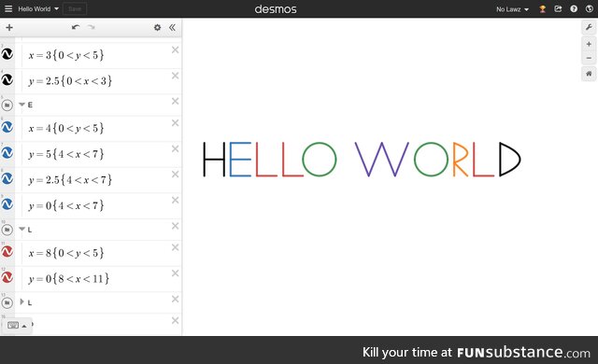Click the redo arrow
This screenshot has height=364, width=598.
point(92,27)
